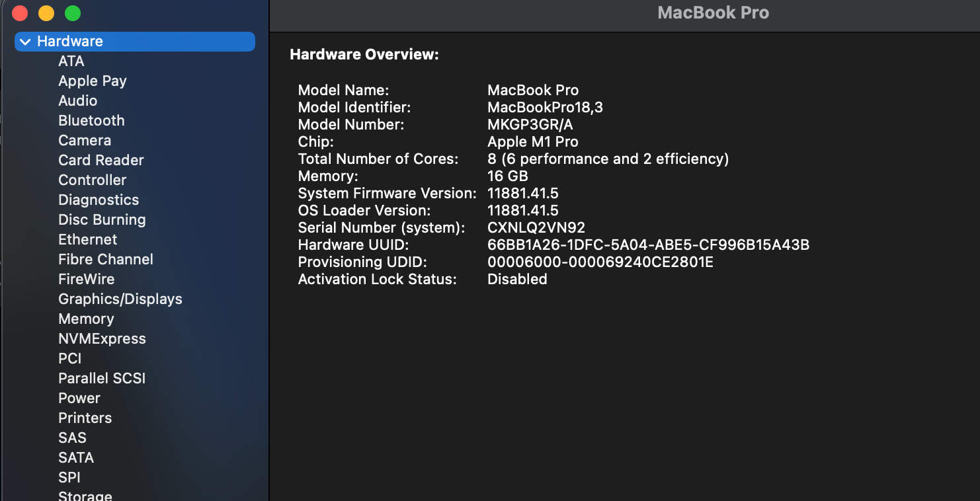View Diagnostics information
Image resolution: width=980 pixels, height=501 pixels.
coord(99,200)
